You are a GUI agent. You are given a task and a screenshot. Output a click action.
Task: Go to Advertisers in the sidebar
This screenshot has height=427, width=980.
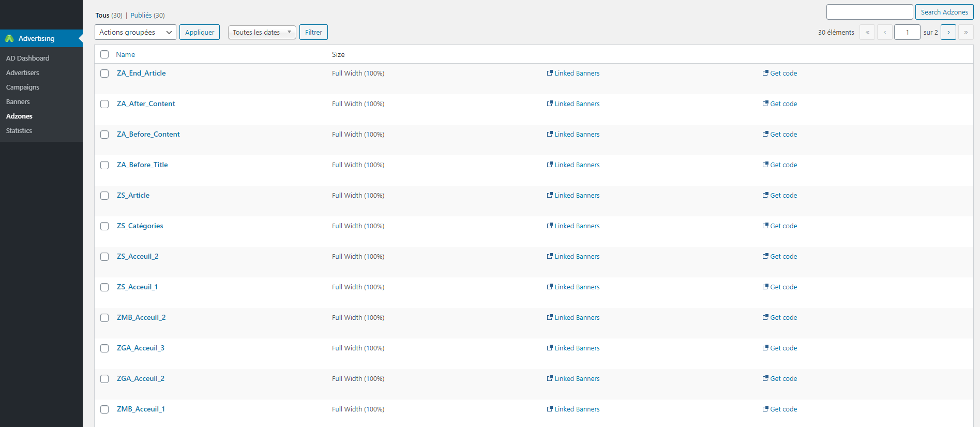(23, 72)
